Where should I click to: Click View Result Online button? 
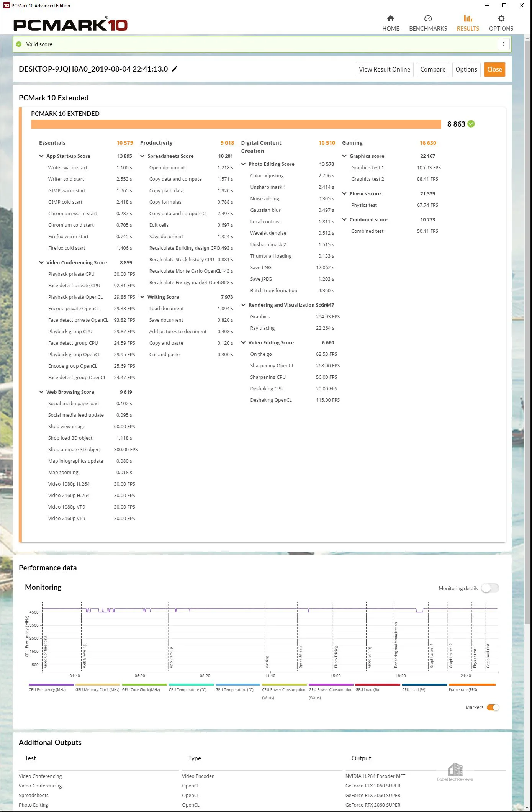[x=385, y=69]
